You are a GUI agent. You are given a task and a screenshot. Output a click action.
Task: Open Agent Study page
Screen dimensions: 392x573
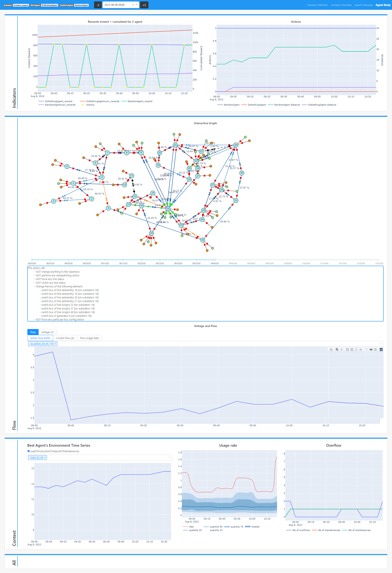(x=383, y=5)
